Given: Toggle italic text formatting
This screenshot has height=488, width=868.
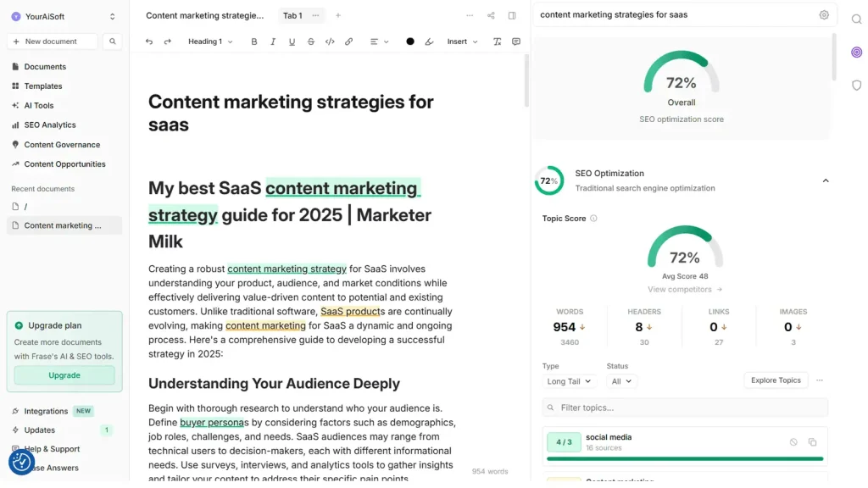Looking at the screenshot, I should pyautogui.click(x=273, y=42).
